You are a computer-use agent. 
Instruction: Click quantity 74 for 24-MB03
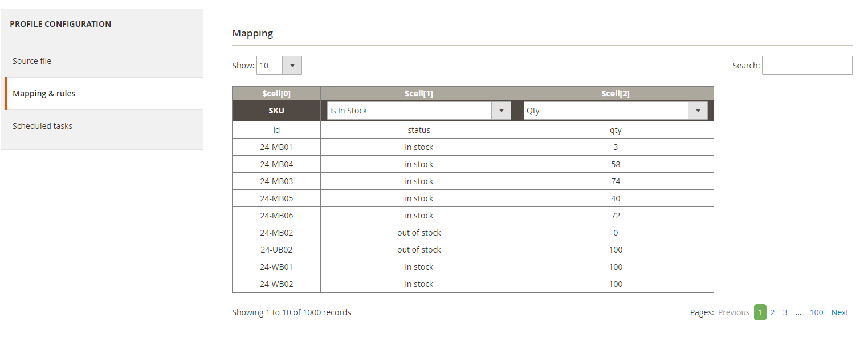pos(616,181)
